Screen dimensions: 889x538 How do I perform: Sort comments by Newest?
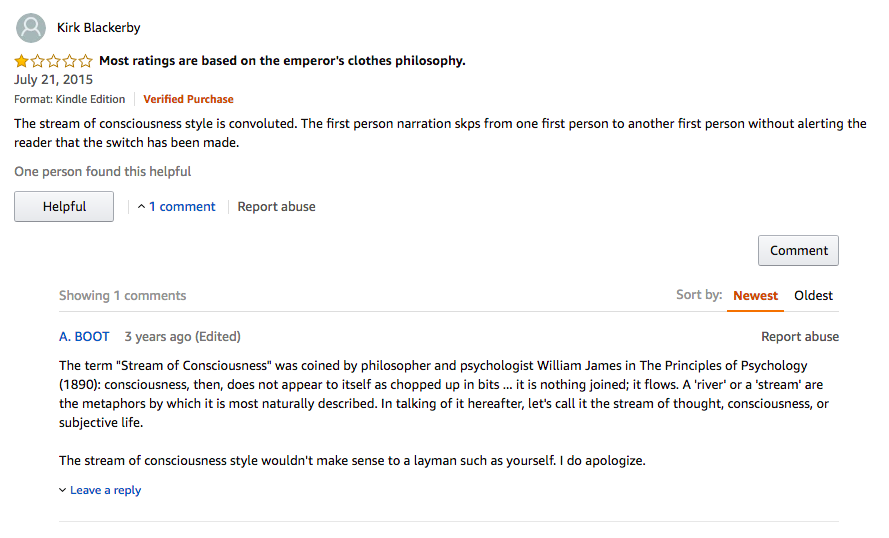tap(755, 295)
